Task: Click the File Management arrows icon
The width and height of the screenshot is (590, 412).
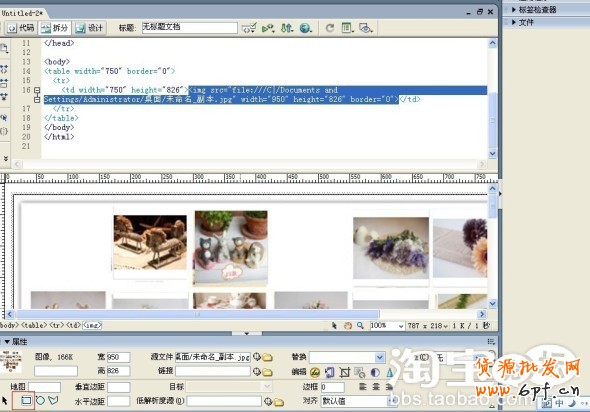Action: pyautogui.click(x=287, y=28)
